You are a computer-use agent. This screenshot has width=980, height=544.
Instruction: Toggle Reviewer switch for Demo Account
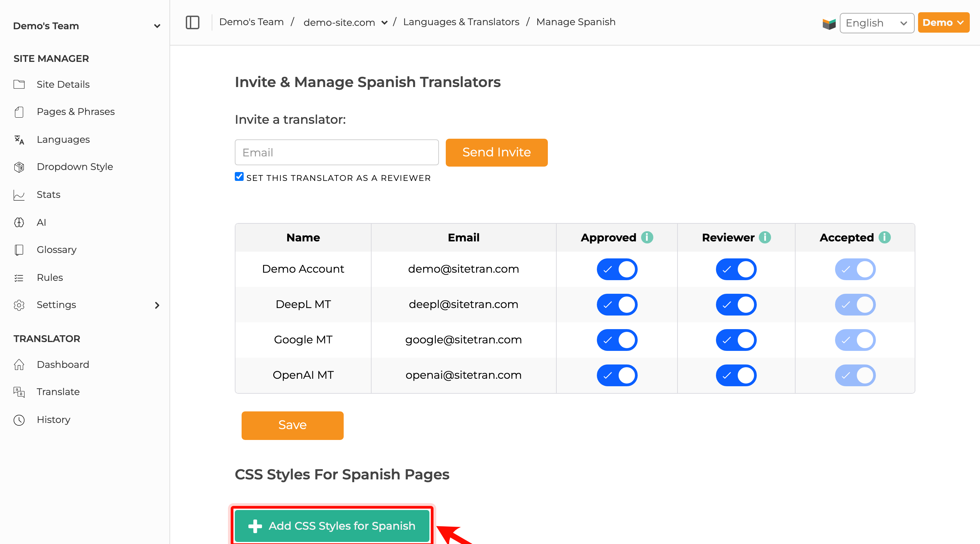coord(736,269)
